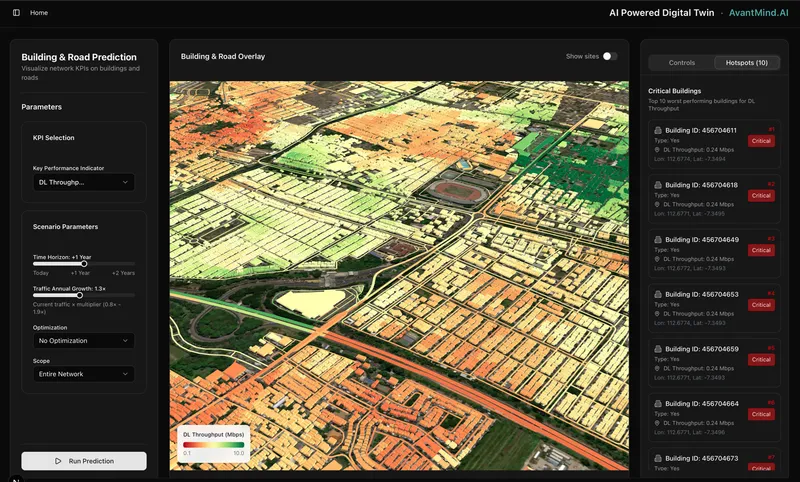Select text 'Building ID: 456704618'
The image size is (800, 482).
point(701,185)
